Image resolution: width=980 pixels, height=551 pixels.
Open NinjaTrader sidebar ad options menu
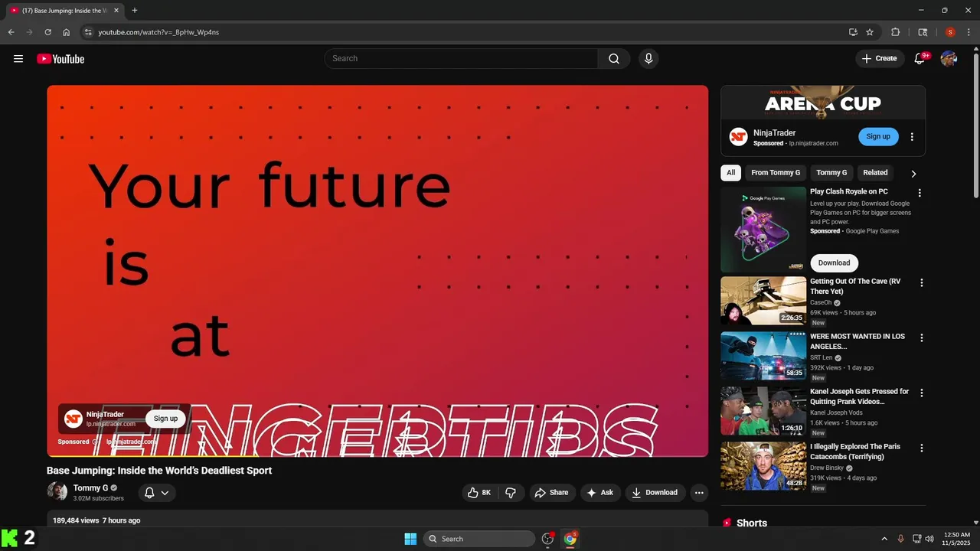pos(912,137)
